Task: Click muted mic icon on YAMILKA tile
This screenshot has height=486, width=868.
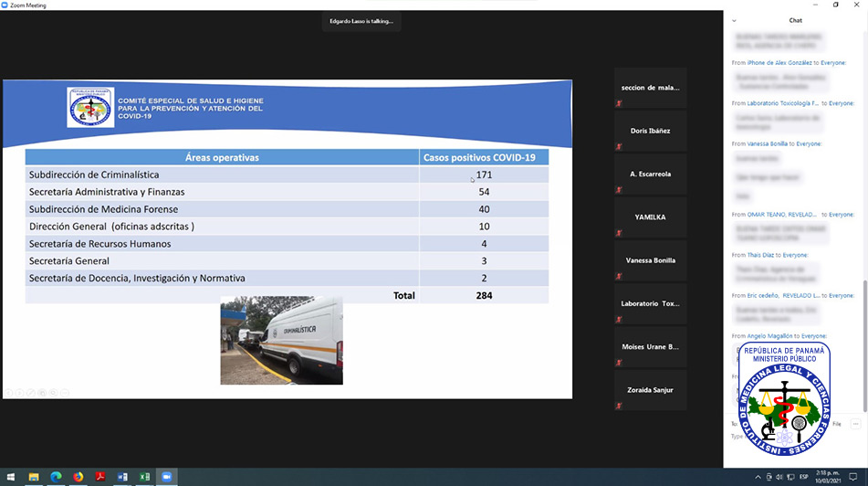Action: tap(619, 233)
